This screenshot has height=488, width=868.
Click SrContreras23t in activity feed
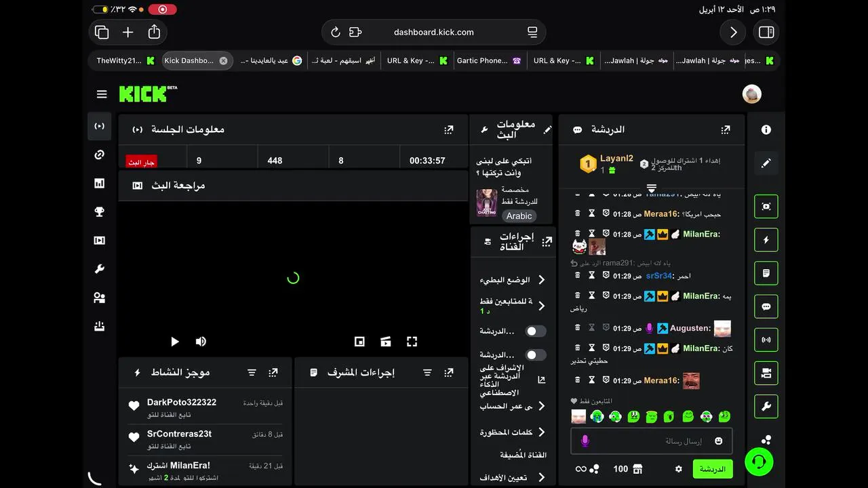coord(180,434)
